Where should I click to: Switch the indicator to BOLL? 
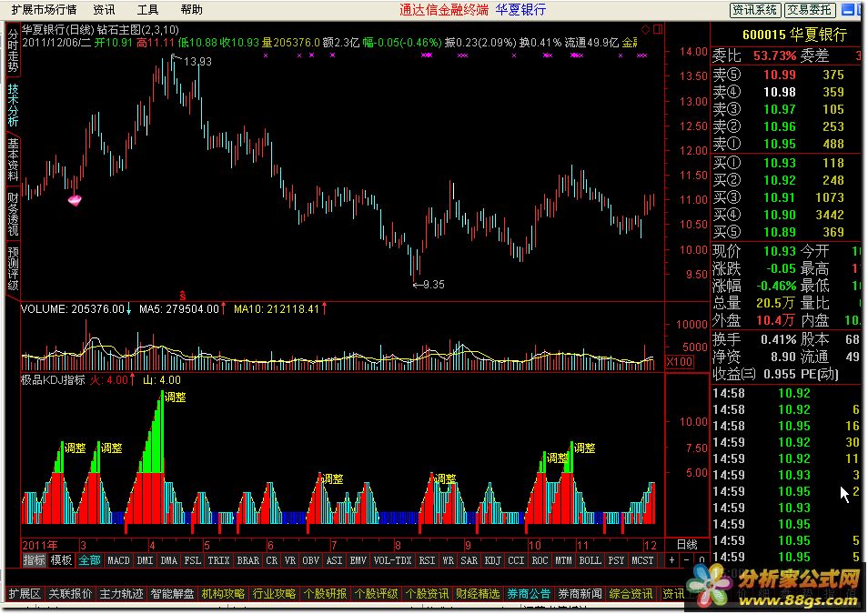click(x=590, y=560)
